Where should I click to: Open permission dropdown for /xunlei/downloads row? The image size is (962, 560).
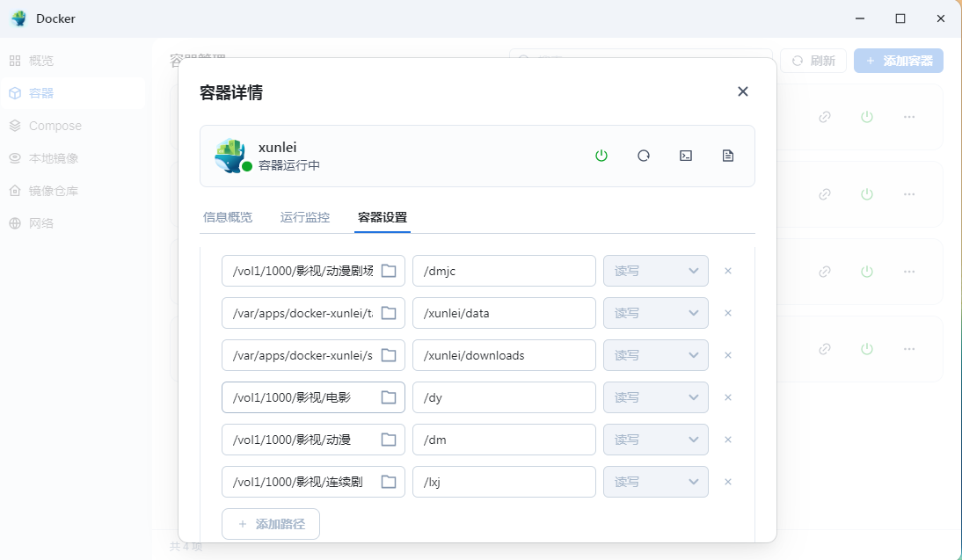[656, 355]
